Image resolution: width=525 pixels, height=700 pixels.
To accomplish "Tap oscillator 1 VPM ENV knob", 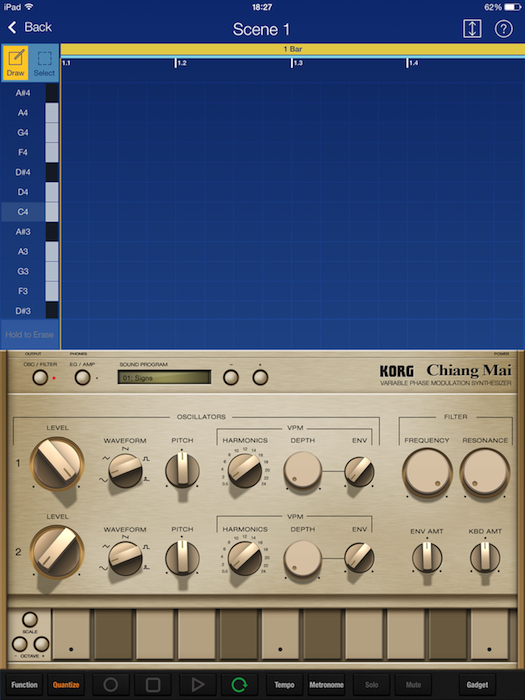I will [x=359, y=471].
